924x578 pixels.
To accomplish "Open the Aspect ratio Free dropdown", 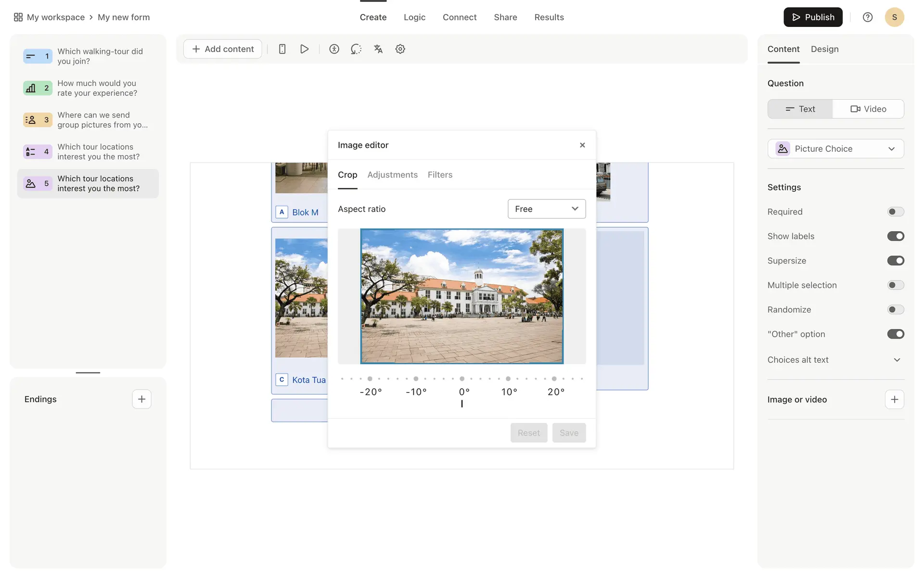I will pyautogui.click(x=546, y=209).
